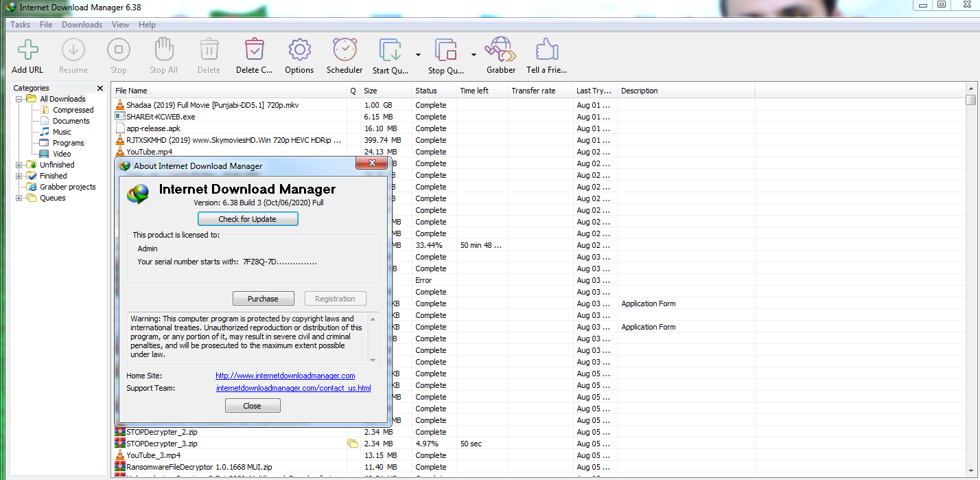The width and height of the screenshot is (980, 480).
Task: Click the Registration button
Action: point(335,299)
